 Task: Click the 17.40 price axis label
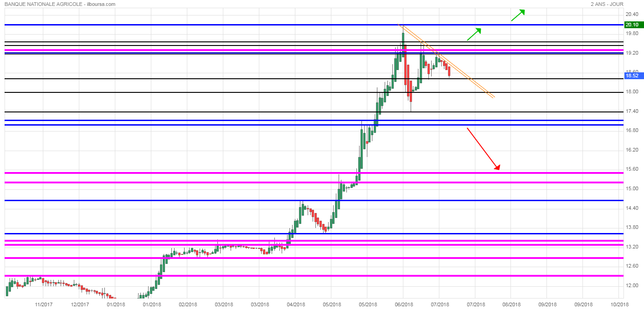631,111
